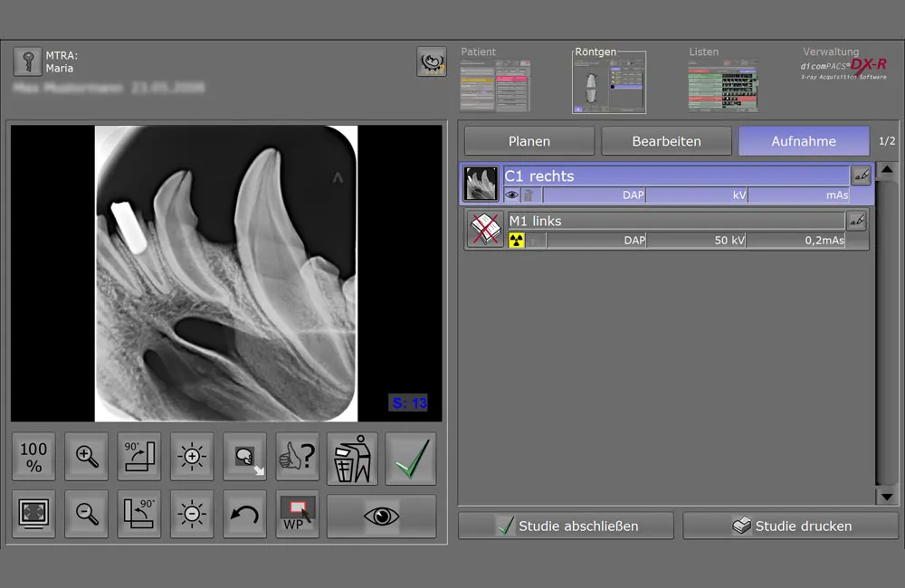Switch to the Bearbeiten tab
The width and height of the screenshot is (905, 588).
tap(666, 141)
